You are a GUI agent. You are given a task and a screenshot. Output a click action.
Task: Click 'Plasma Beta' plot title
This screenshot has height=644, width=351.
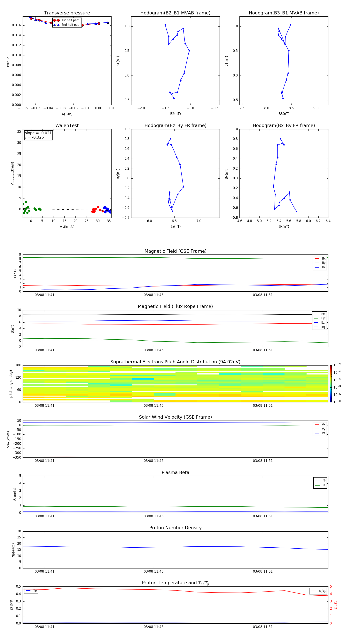(175, 472)
